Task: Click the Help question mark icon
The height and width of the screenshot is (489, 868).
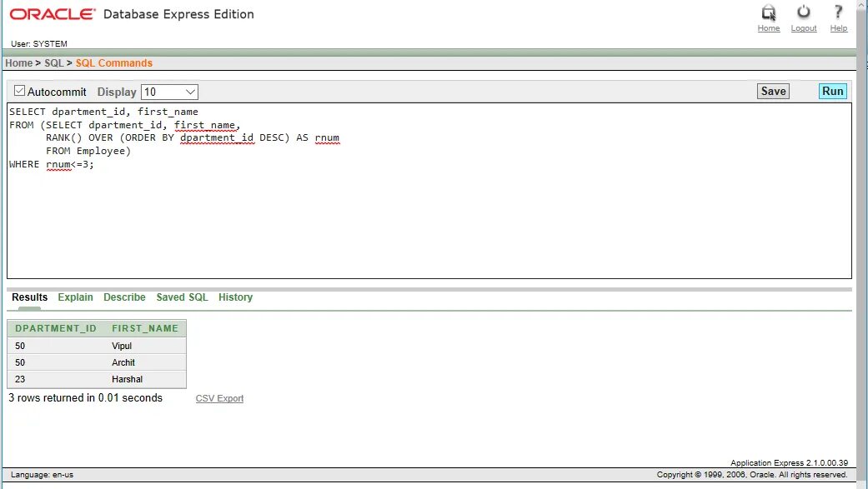Action: tap(838, 12)
